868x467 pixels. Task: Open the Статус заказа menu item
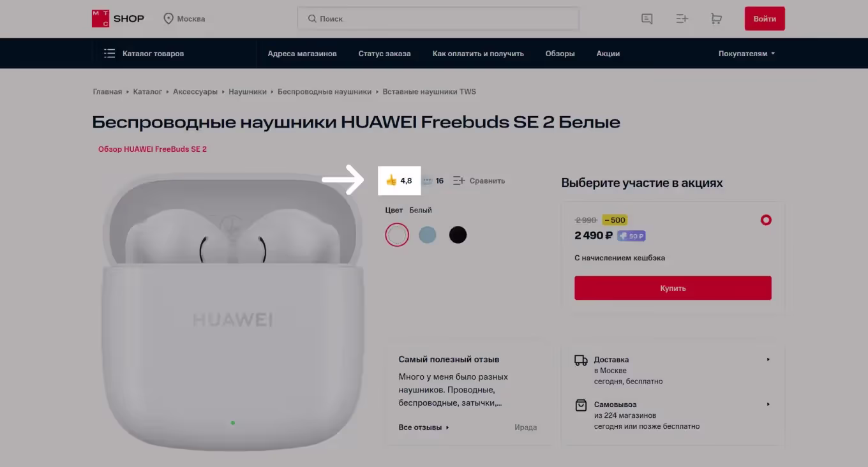pos(384,54)
